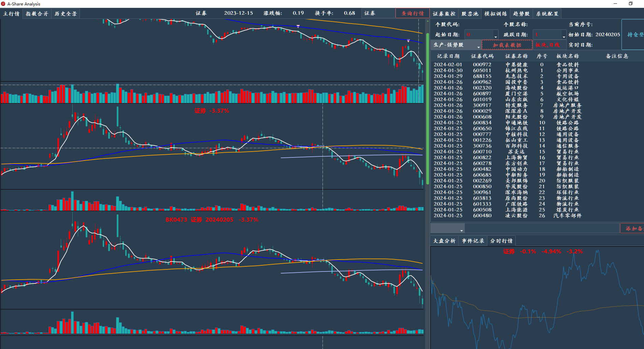Image resolution: width=644 pixels, height=349 pixels.
Task: Select the 000029 深深房A row
Action: pyautogui.click(x=537, y=111)
